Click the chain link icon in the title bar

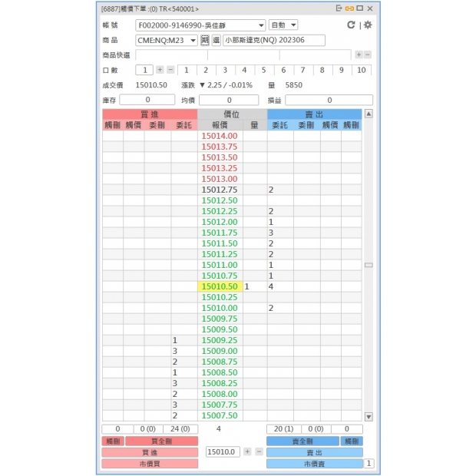tap(349, 8)
